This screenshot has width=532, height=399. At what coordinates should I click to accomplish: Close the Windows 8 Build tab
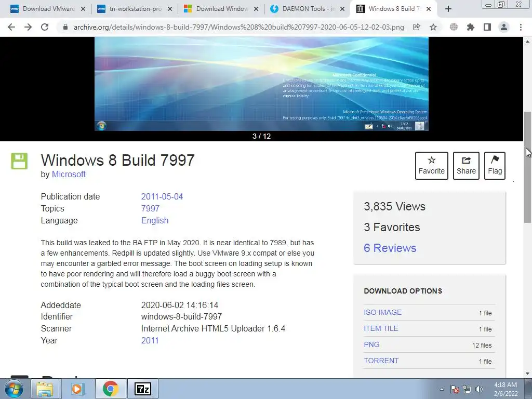(x=429, y=9)
